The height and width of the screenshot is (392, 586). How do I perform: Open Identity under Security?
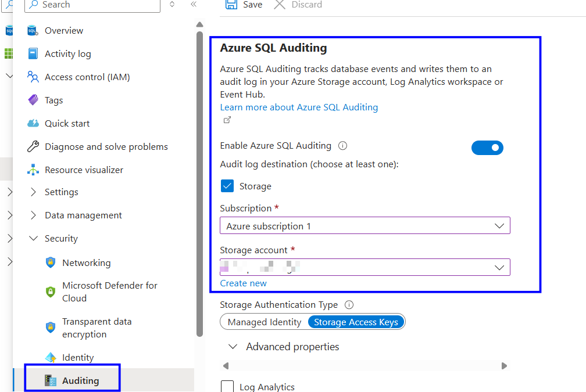click(x=78, y=358)
